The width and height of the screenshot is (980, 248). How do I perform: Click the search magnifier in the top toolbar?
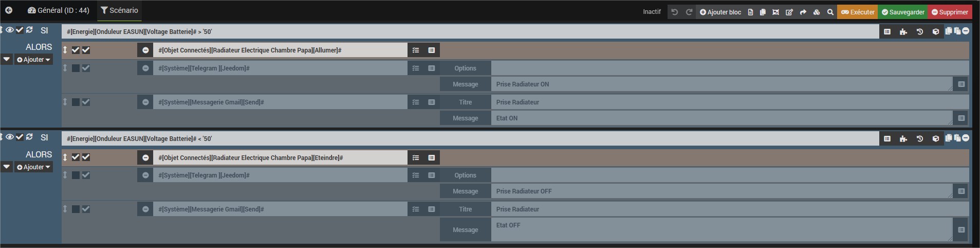pyautogui.click(x=830, y=12)
